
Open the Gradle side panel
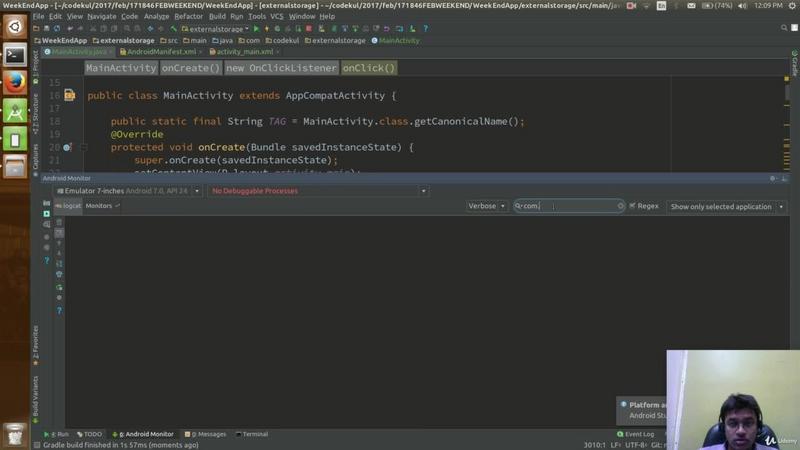[x=794, y=63]
